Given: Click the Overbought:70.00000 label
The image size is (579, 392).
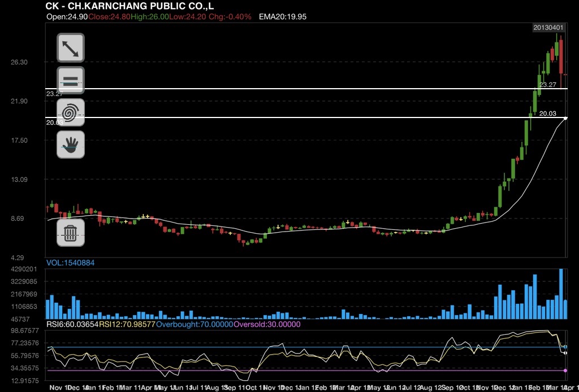Looking at the screenshot, I should (x=195, y=325).
